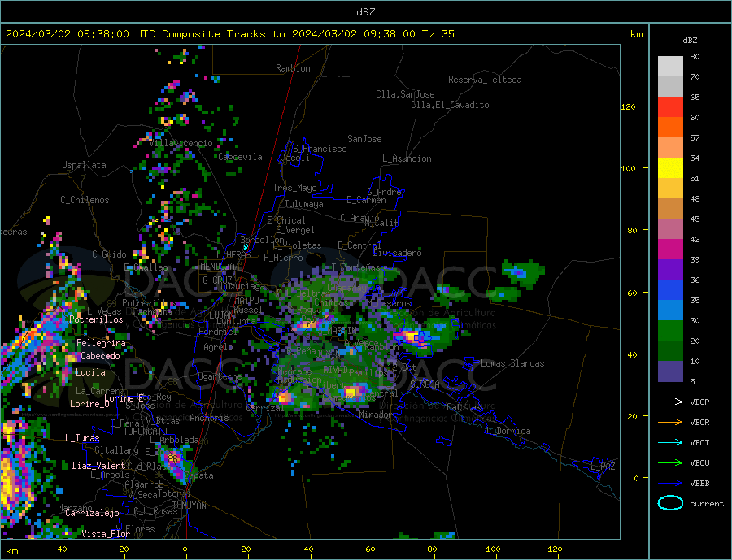Click the green VBCU arrow in legend
The width and height of the screenshot is (732, 560).
tap(670, 463)
